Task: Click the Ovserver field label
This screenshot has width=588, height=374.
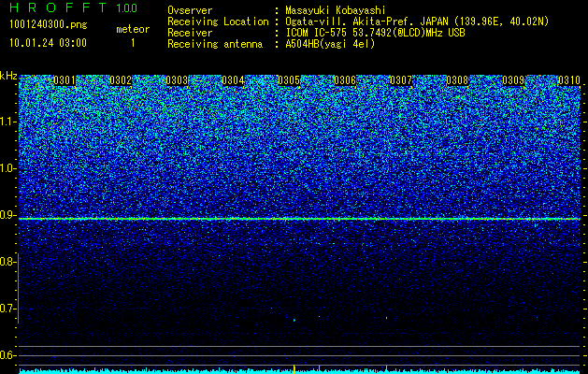Action: click(190, 10)
